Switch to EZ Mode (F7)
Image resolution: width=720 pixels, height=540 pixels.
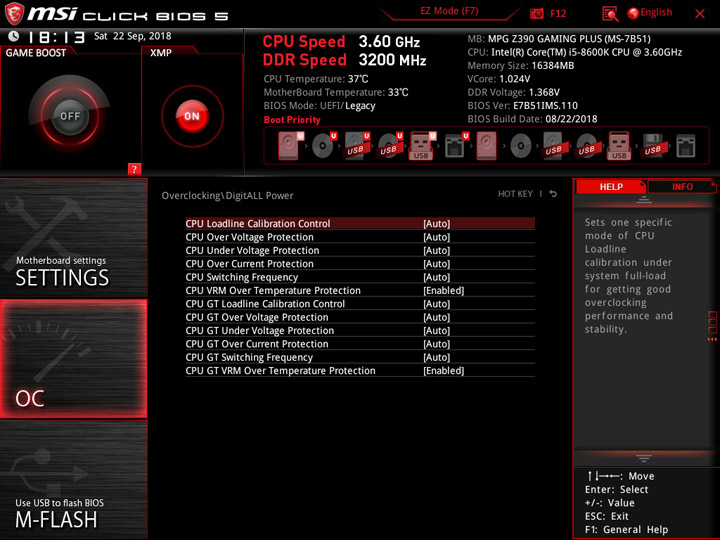coord(449,11)
